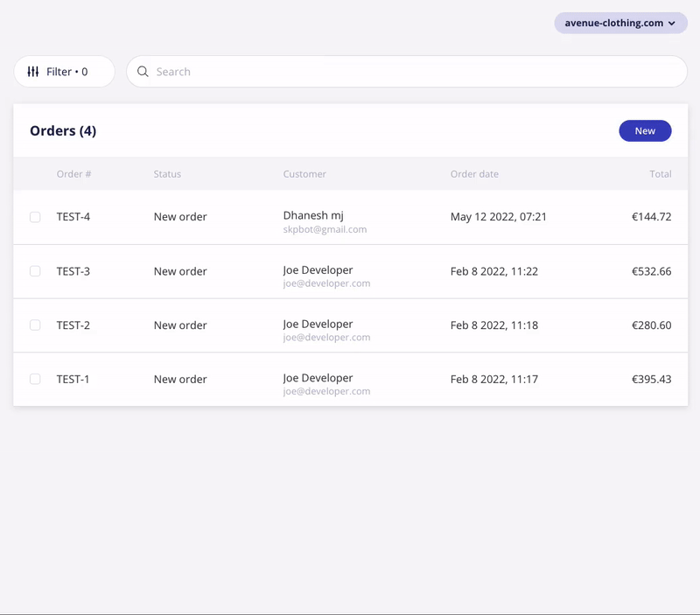Tick the checkbox for order TEST-3
This screenshot has width=700, height=615.
(x=35, y=271)
